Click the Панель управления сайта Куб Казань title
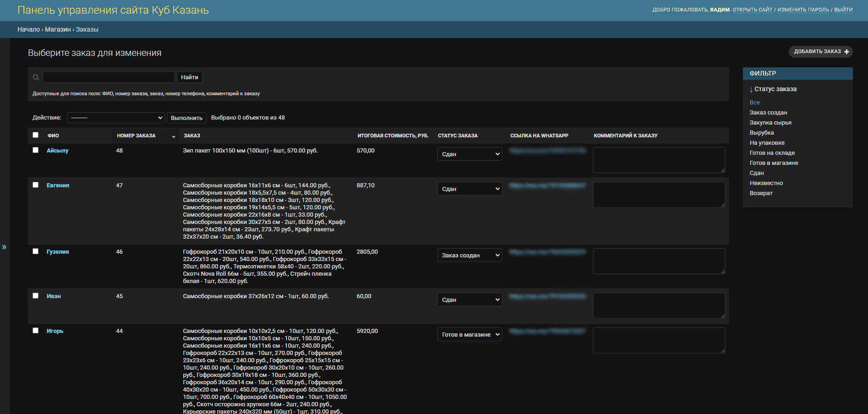Screen dimensions: 868x414 click(x=113, y=10)
